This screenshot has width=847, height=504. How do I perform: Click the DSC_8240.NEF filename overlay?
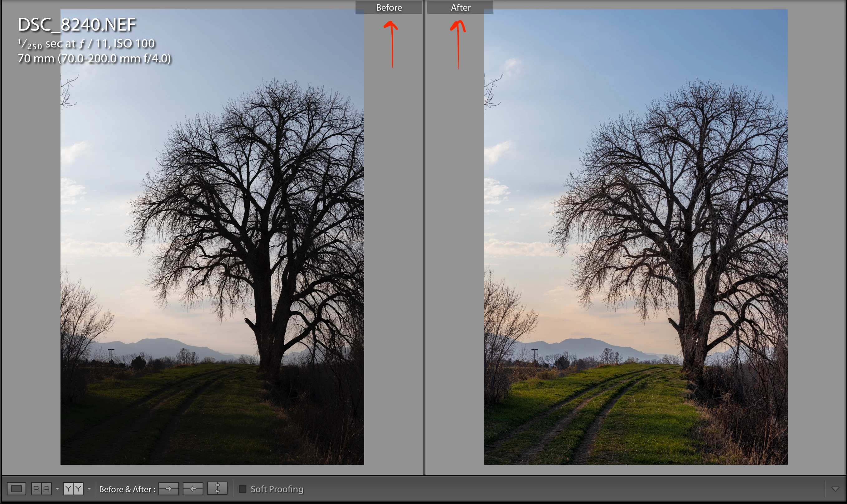click(77, 25)
